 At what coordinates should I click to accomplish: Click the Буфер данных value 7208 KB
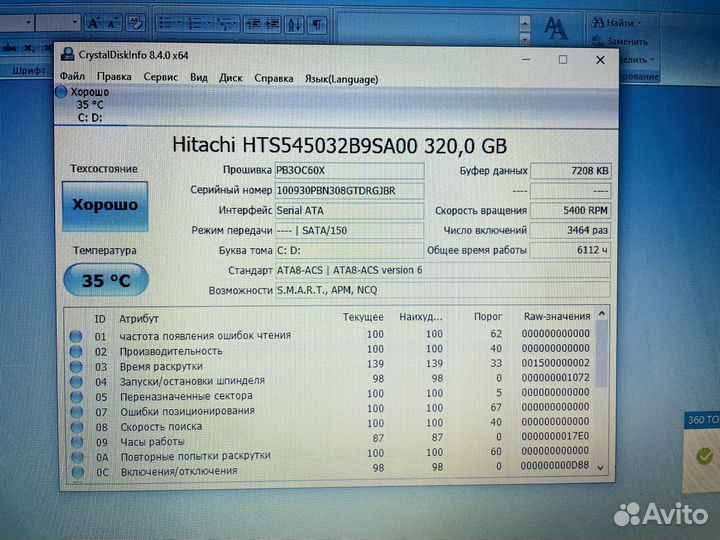[x=571, y=171]
